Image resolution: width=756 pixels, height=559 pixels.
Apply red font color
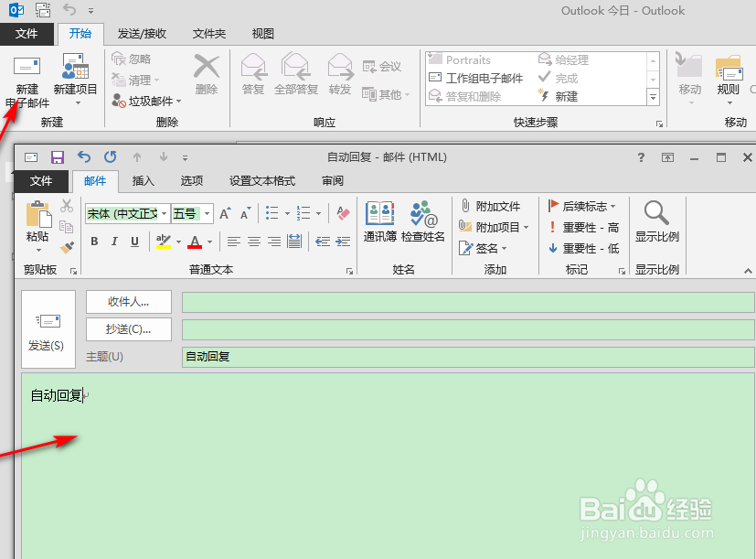click(195, 242)
